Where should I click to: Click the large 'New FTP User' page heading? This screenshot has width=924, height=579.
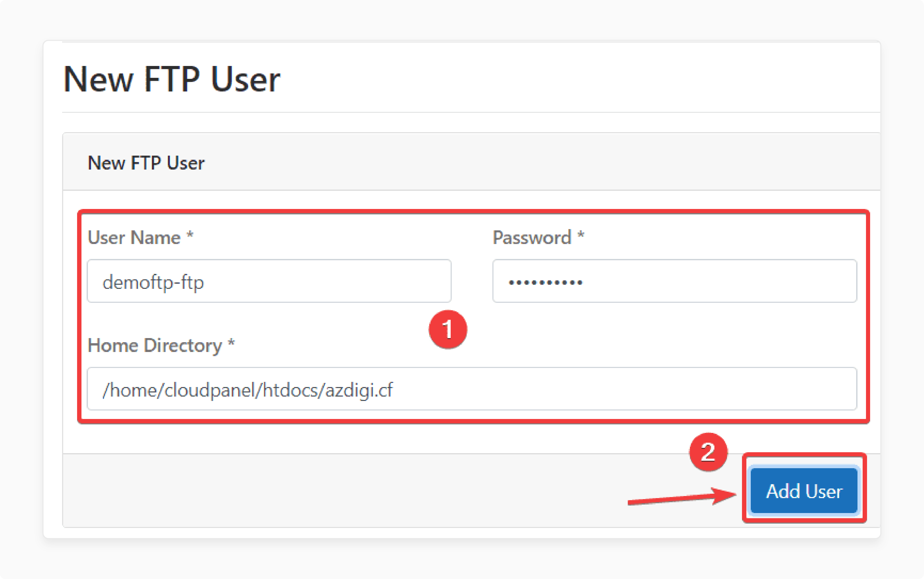pos(172,79)
